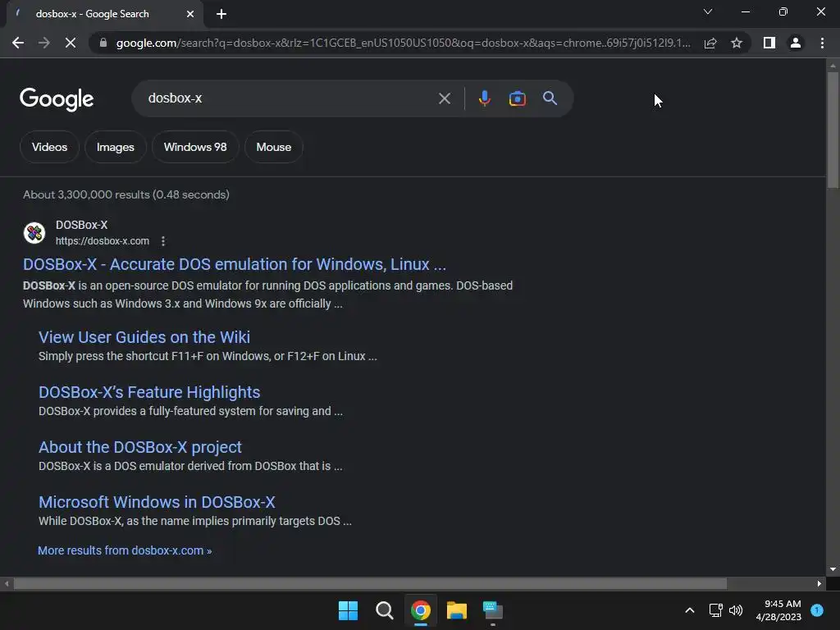Share this page via share icon

(x=710, y=43)
